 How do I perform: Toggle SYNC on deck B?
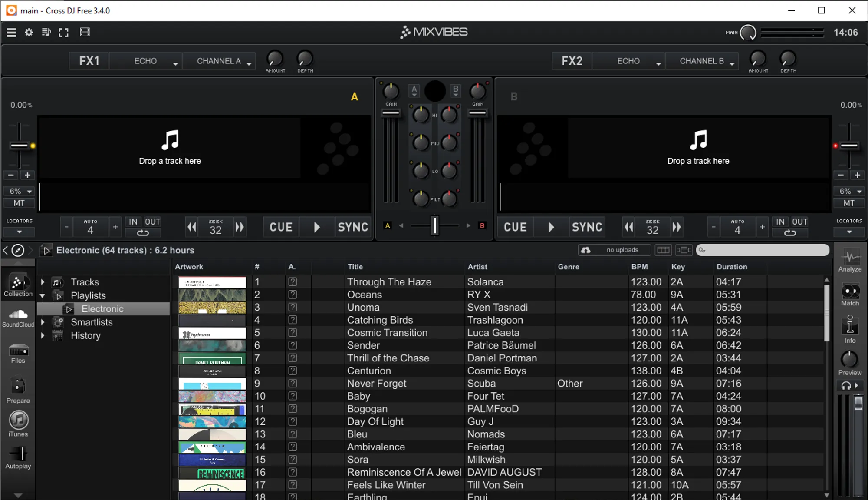pyautogui.click(x=587, y=227)
